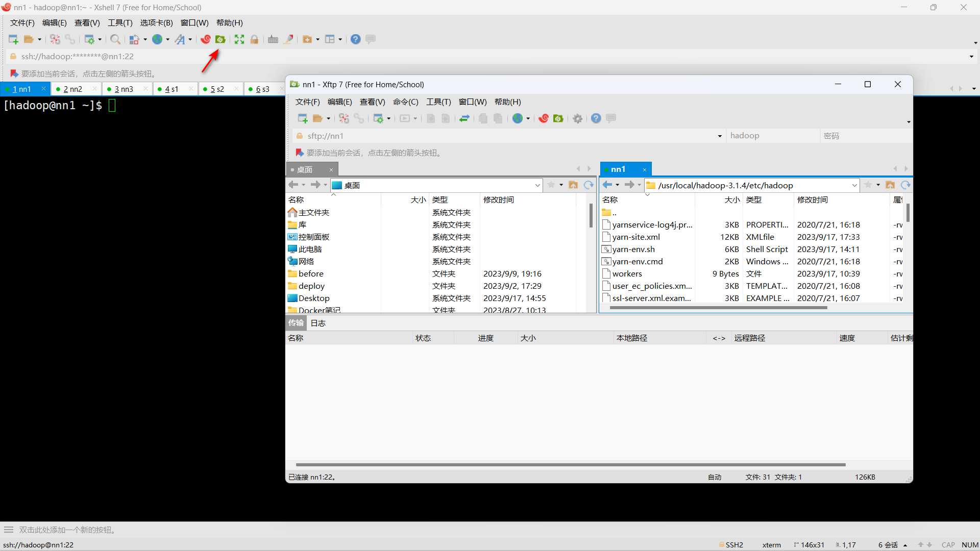Screen dimensions: 980x551
Task: Go to parent folder in local pane
Action: pyautogui.click(x=573, y=185)
